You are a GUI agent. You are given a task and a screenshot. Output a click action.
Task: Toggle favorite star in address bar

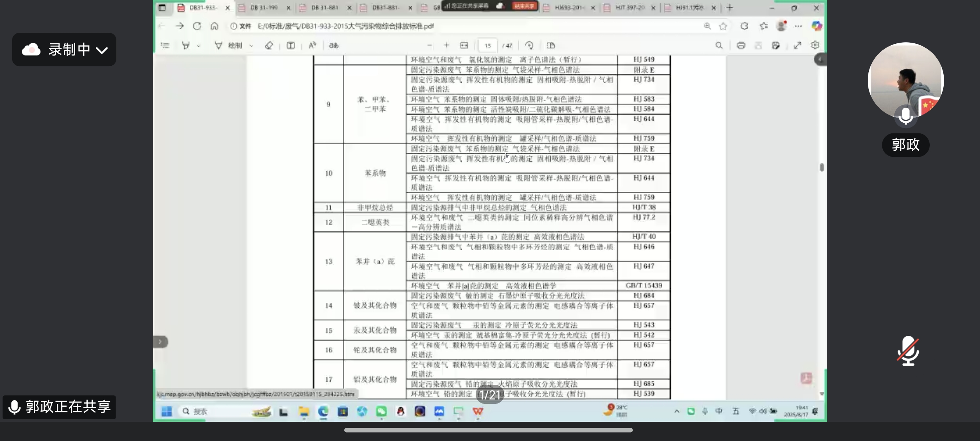pyautogui.click(x=723, y=26)
